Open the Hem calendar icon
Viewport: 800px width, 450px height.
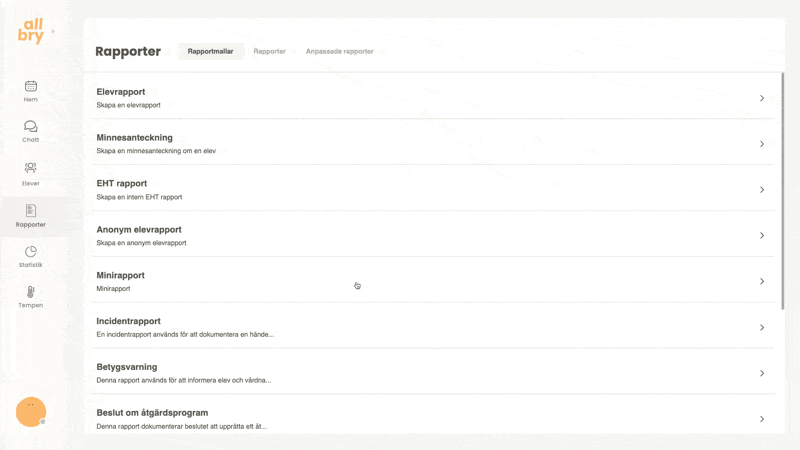coord(31,86)
